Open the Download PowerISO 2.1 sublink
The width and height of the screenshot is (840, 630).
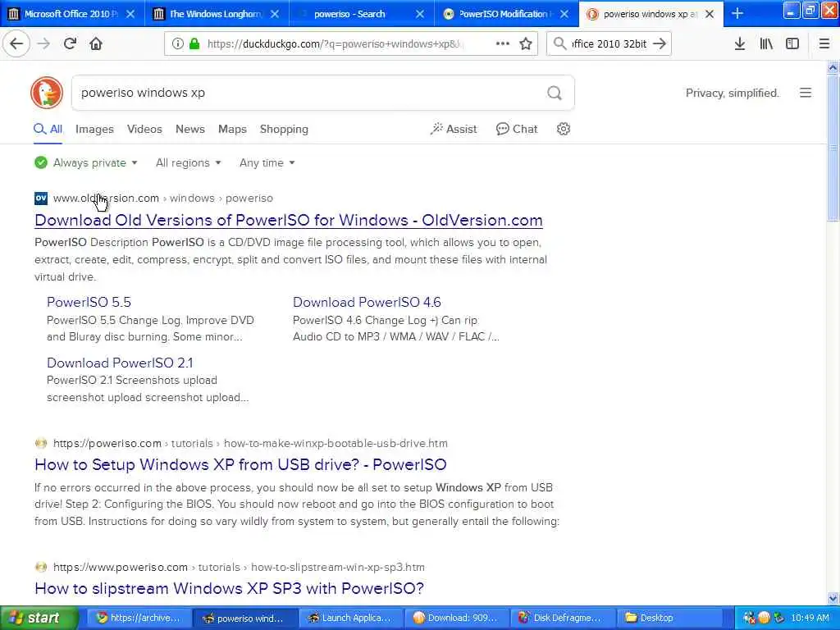[120, 363]
